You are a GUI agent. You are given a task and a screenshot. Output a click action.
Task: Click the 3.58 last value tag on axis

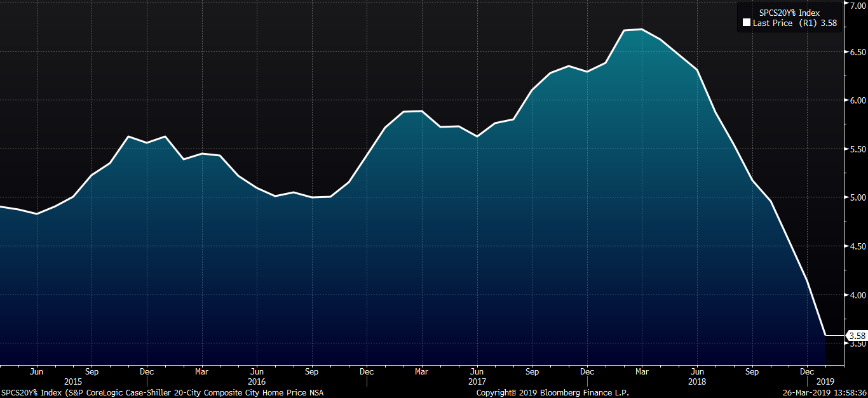tap(857, 335)
